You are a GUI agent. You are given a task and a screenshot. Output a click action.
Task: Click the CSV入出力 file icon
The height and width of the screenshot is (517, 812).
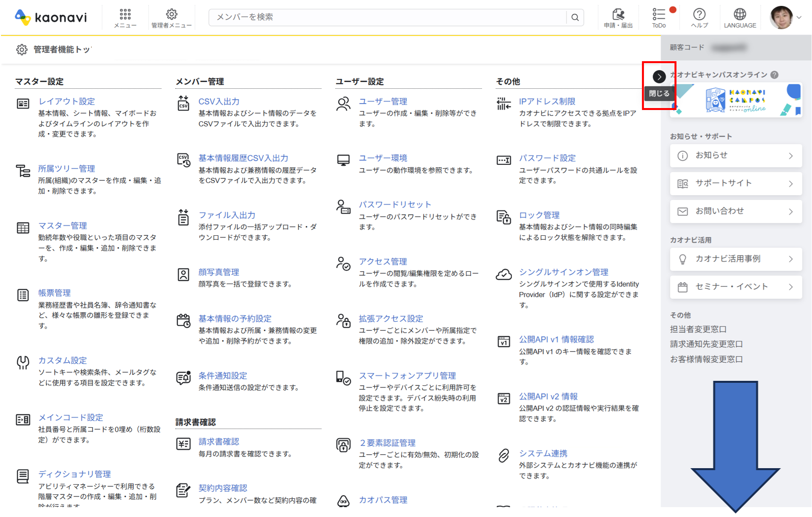[183, 104]
